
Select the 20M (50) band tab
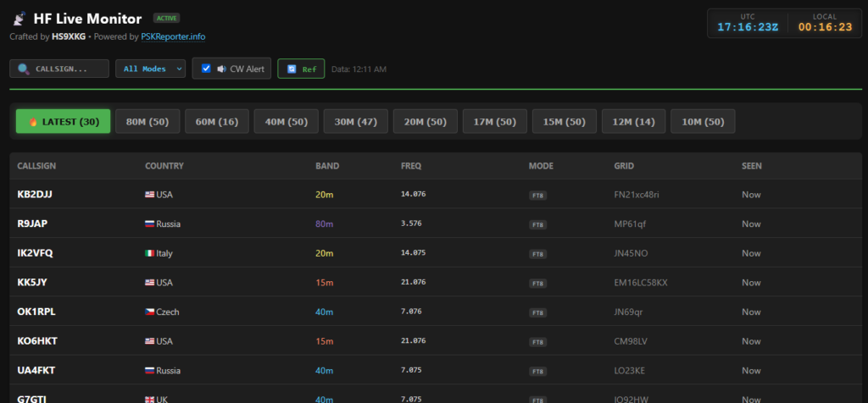click(x=425, y=122)
